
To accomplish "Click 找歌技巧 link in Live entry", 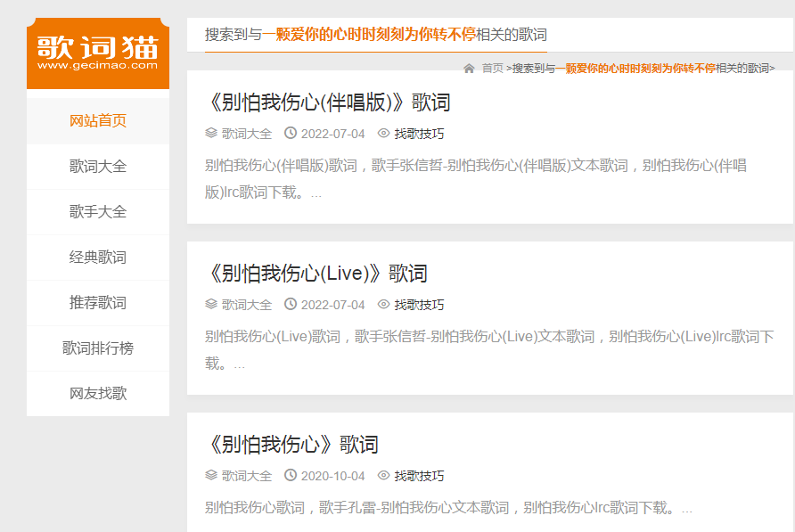I will pos(419,305).
